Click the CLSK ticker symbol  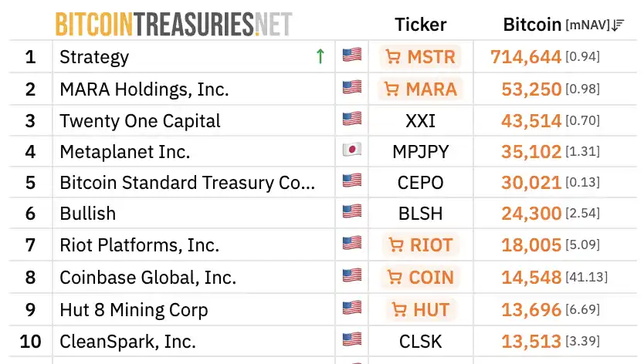pos(420,340)
